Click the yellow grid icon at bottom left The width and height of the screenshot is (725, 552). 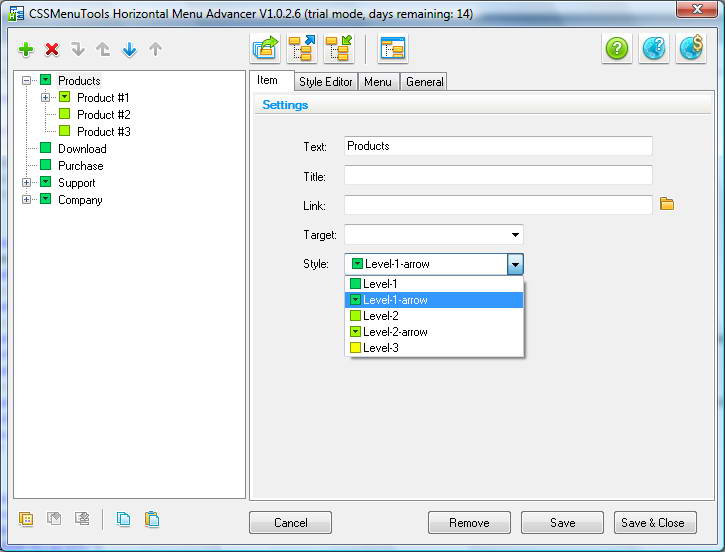click(26, 519)
